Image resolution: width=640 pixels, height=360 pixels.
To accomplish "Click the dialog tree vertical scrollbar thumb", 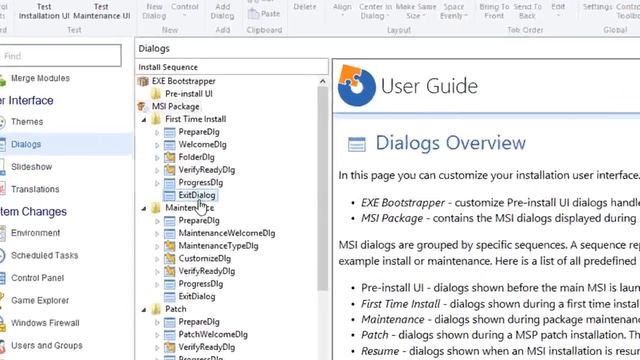I will [322, 188].
